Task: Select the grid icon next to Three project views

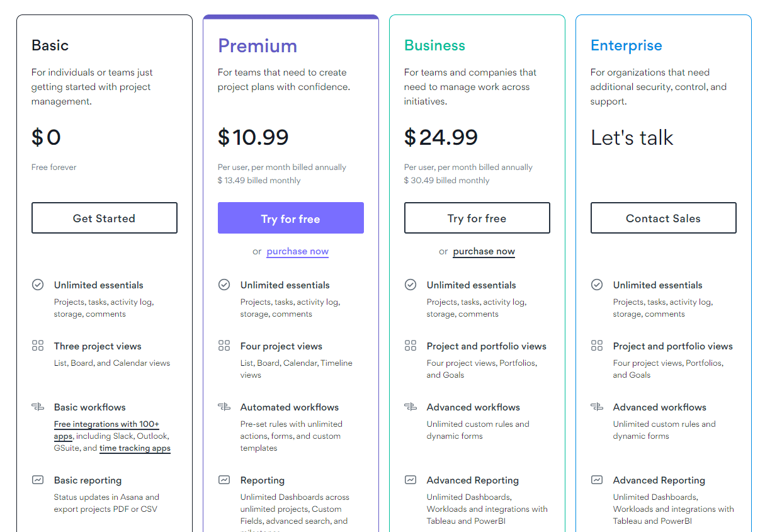Action: pos(38,346)
